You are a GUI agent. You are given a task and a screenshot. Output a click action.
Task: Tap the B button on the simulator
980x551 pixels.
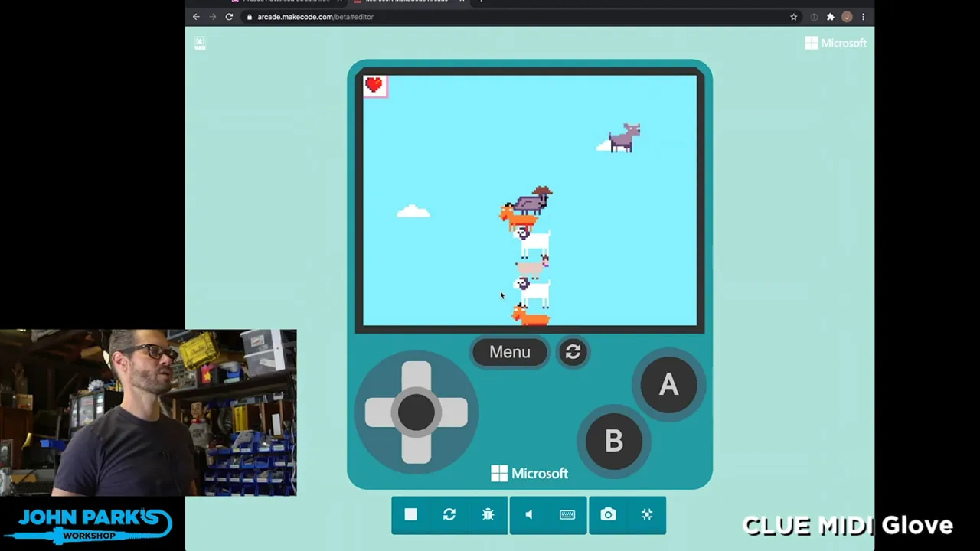pyautogui.click(x=614, y=441)
